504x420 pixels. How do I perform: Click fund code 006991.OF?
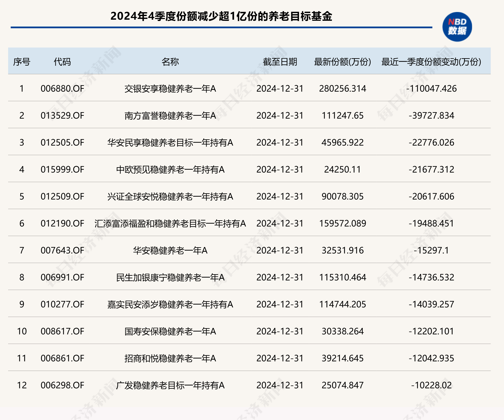62,277
